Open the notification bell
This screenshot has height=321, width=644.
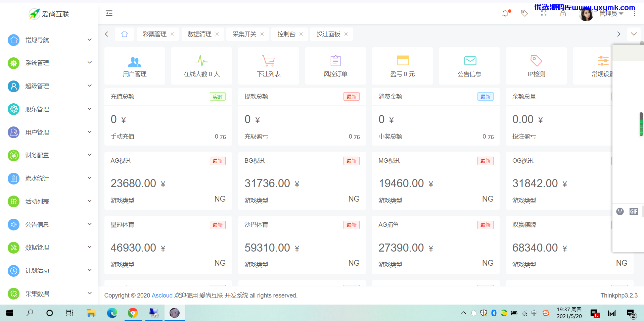pyautogui.click(x=505, y=13)
